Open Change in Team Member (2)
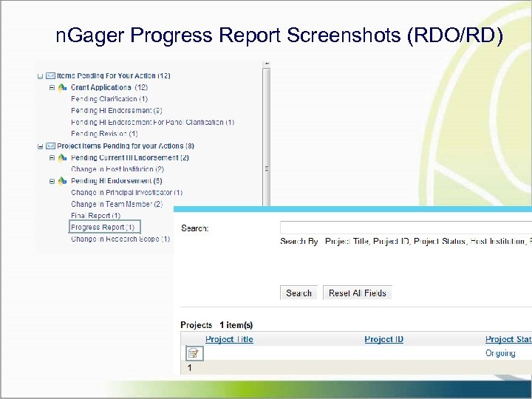532x399 pixels. pos(117,204)
